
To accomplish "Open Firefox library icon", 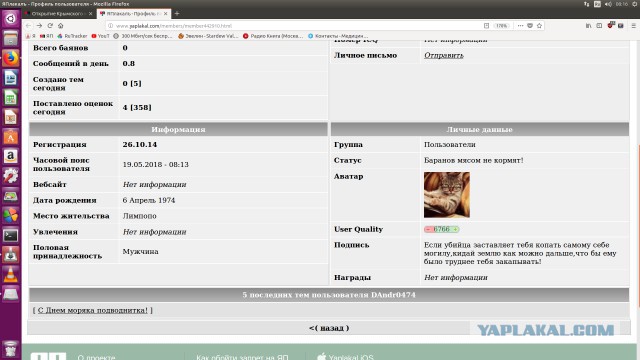I will (x=589, y=26).
